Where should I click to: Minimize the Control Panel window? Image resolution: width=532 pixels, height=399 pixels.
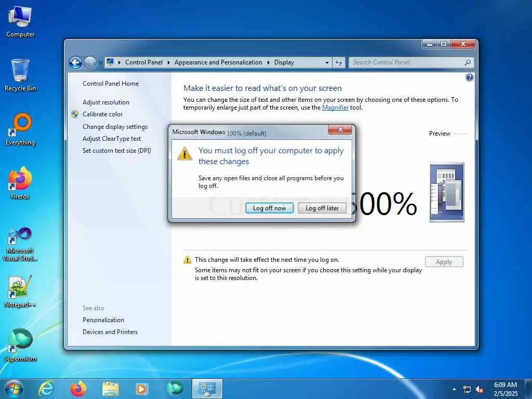coord(430,44)
